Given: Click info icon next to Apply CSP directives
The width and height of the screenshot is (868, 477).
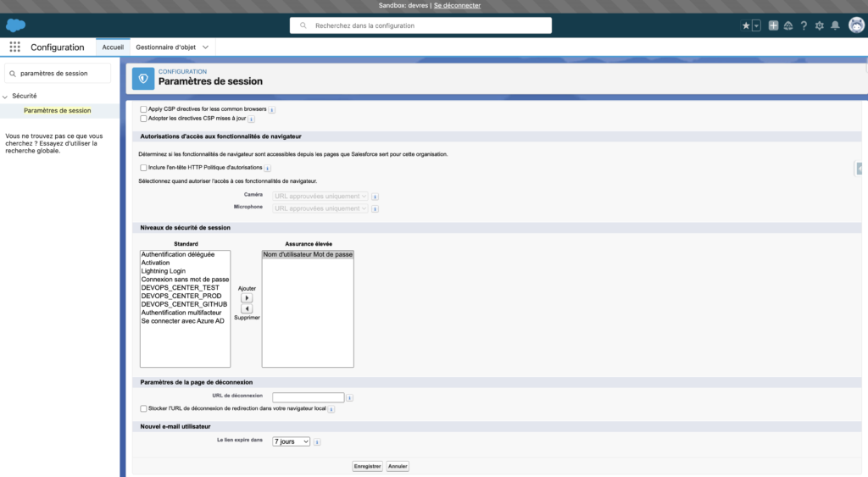Looking at the screenshot, I should [x=272, y=109].
